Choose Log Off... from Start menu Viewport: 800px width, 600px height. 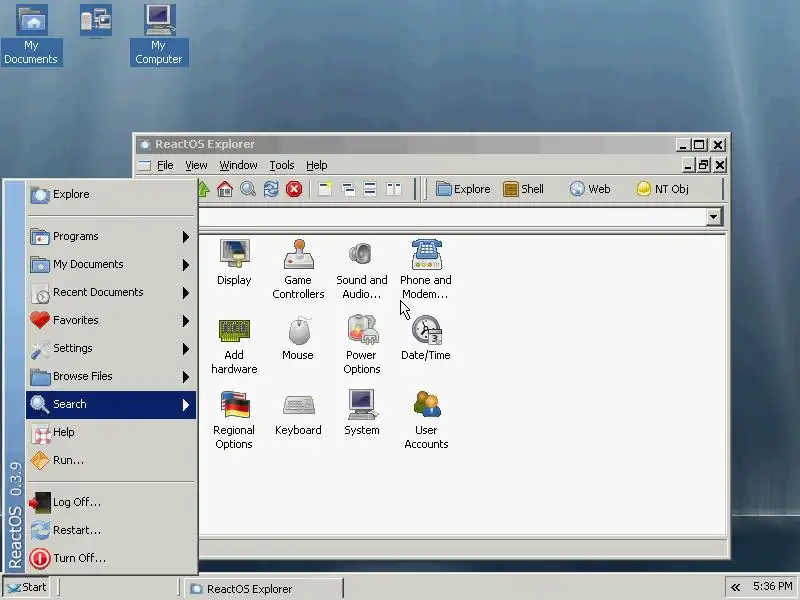pos(111,503)
